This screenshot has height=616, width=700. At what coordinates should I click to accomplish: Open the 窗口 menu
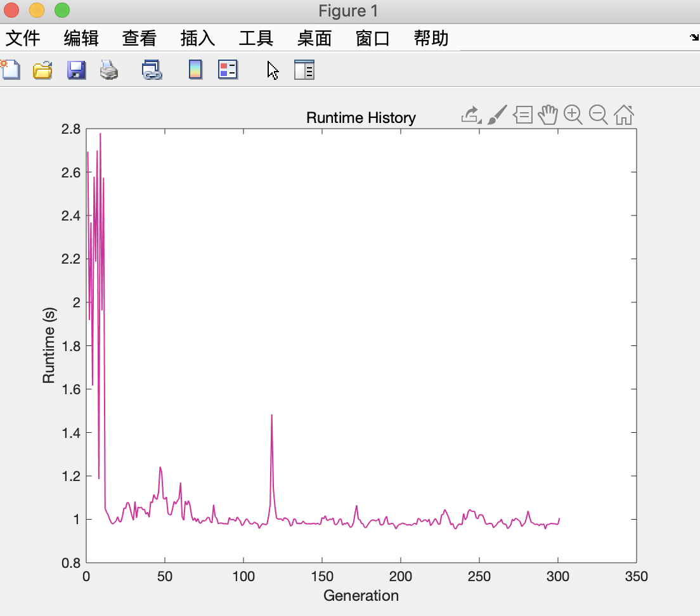373,39
